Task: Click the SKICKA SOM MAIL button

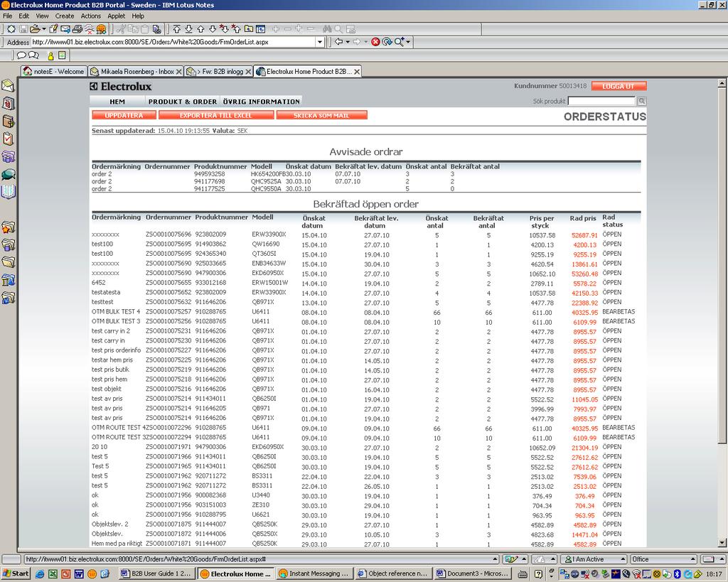Action: (x=321, y=115)
